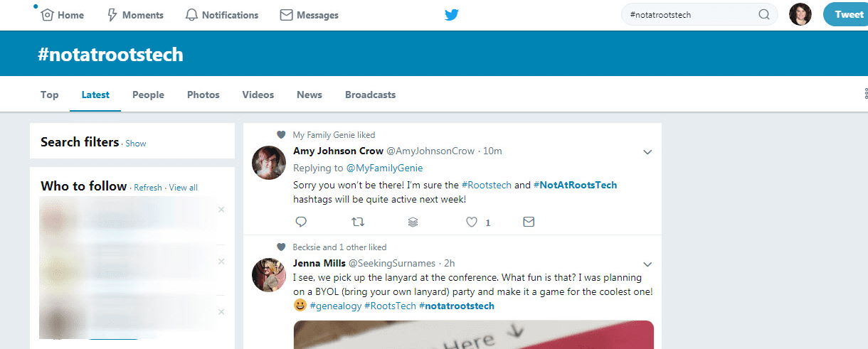This screenshot has height=349, width=868.
Task: Open Messages in the top bar
Action: coord(309,15)
